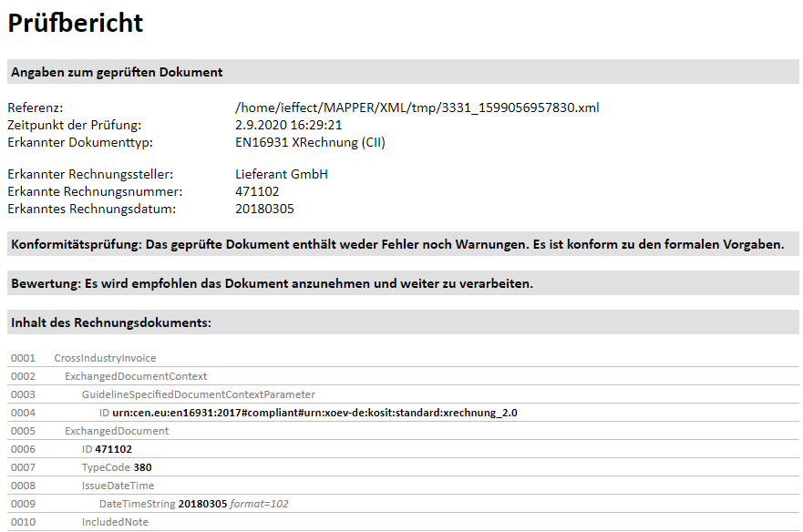Select the 'Angaben zum geprüften Dokument' section header

(117, 72)
